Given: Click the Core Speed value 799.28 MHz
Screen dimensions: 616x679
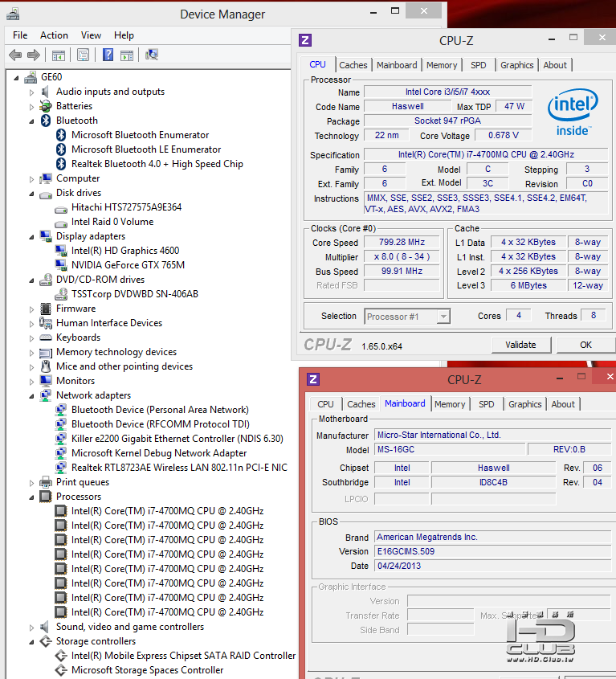Looking at the screenshot, I should tap(402, 243).
